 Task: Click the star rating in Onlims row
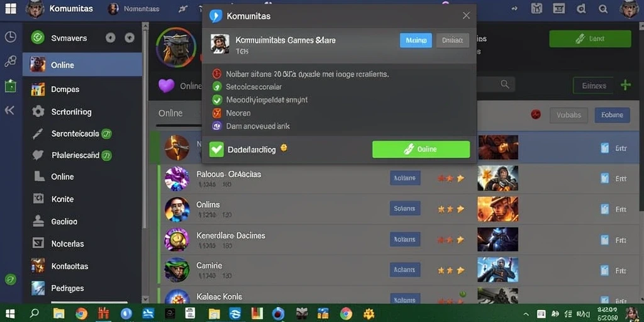[x=450, y=209]
